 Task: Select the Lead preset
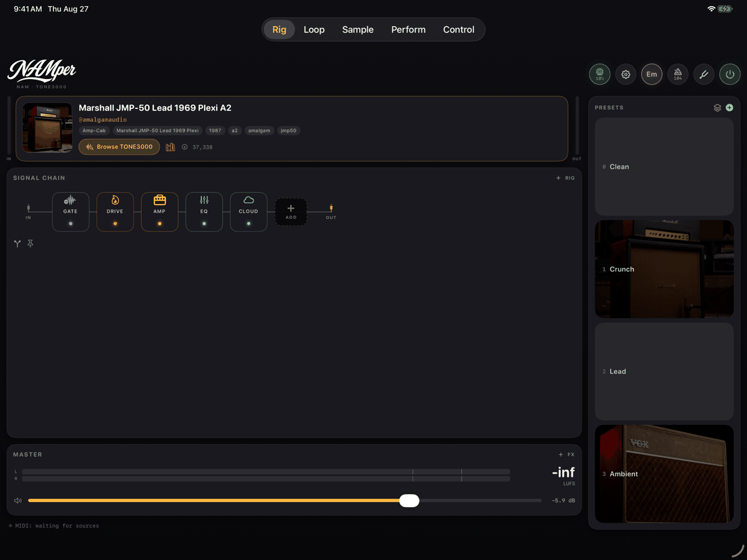[x=664, y=371]
